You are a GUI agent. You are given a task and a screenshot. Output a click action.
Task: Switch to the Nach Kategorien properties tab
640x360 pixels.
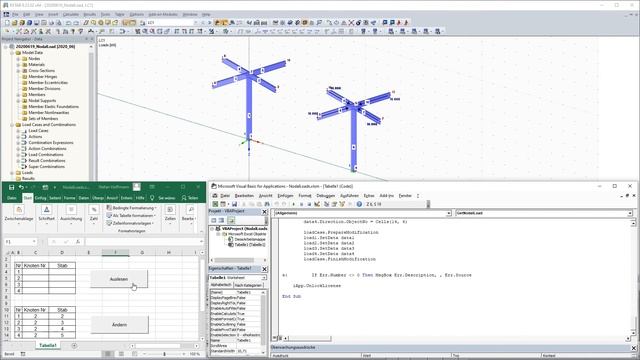[x=248, y=285]
